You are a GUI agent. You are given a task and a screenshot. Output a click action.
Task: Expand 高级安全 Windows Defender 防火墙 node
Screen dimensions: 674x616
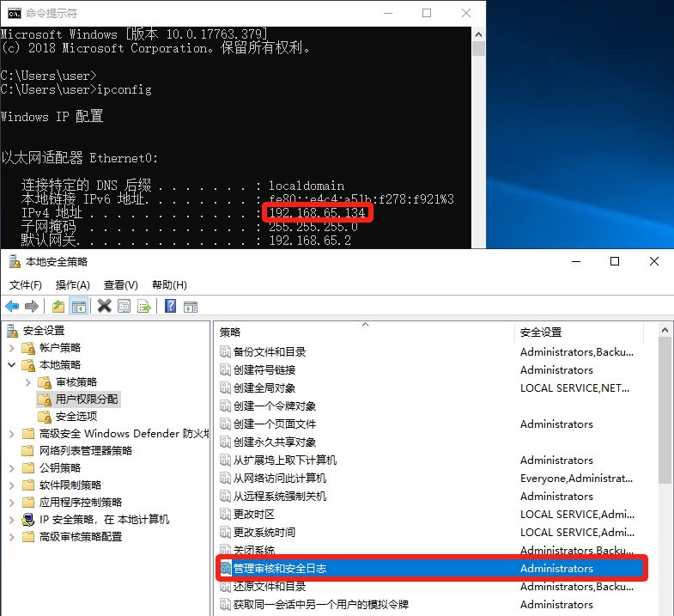pos(12,434)
